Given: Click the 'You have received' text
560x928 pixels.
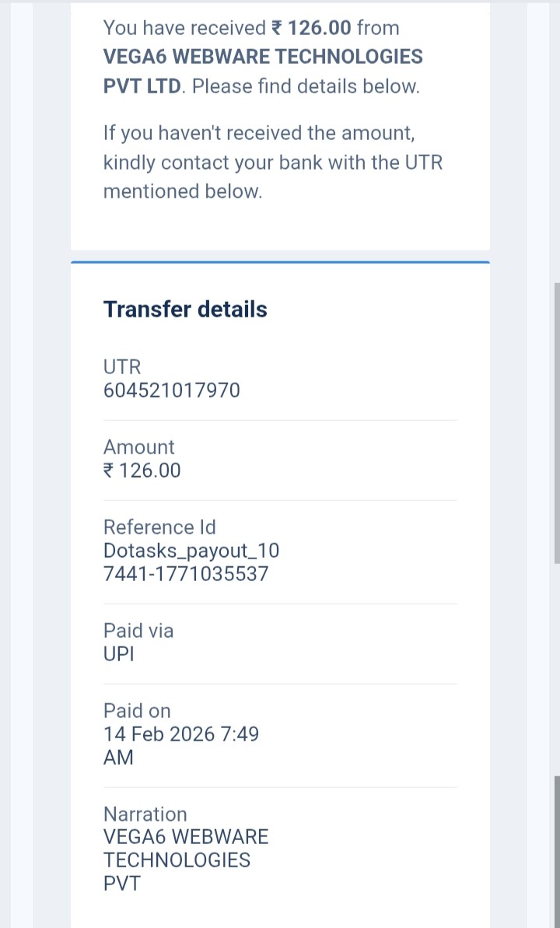Looking at the screenshot, I should point(185,28).
